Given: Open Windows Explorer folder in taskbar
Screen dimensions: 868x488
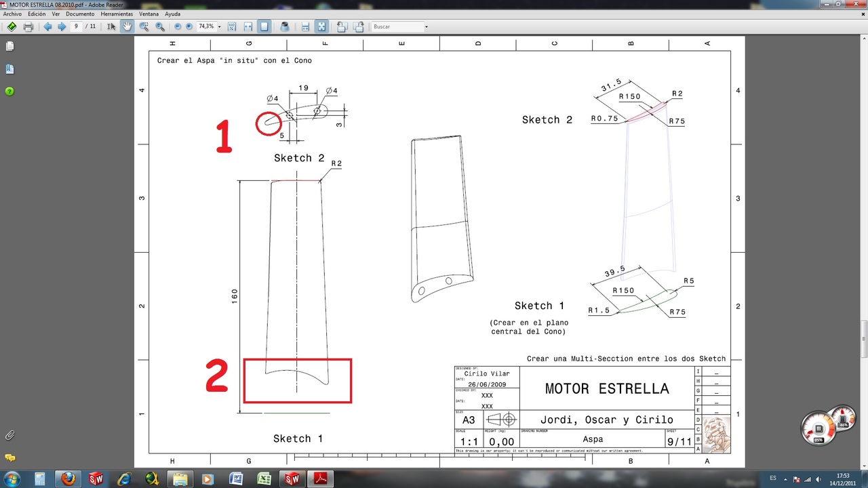Looking at the screenshot, I should 180,479.
